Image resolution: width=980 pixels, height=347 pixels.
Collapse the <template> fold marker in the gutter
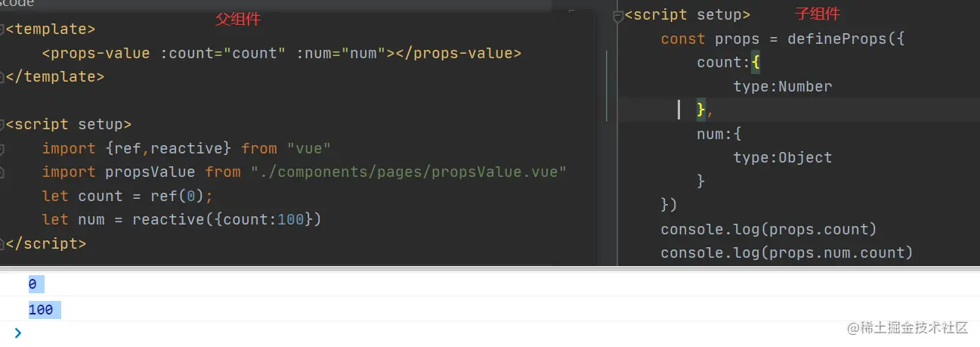pyautogui.click(x=2, y=29)
